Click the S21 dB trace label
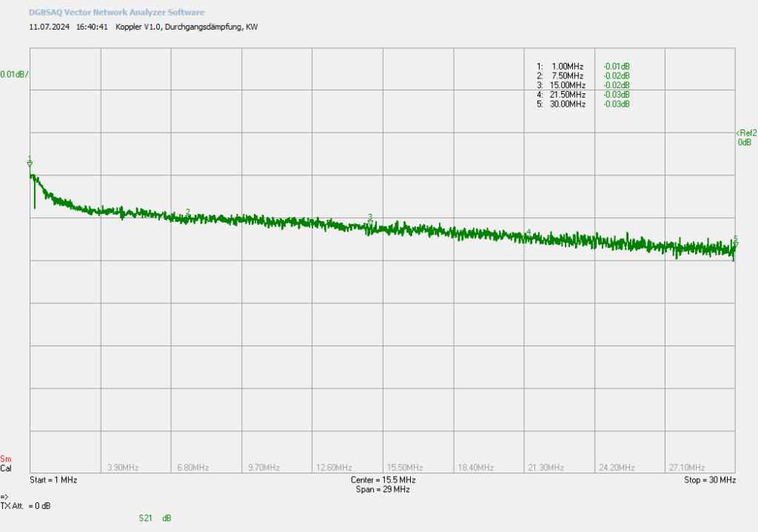Screen dimensions: 758x532 click(x=155, y=518)
